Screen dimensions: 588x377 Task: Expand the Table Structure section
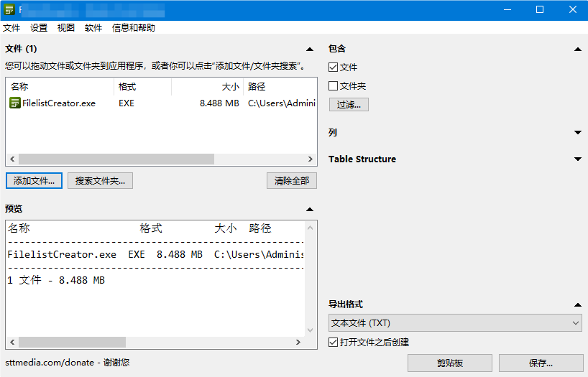[x=578, y=159]
